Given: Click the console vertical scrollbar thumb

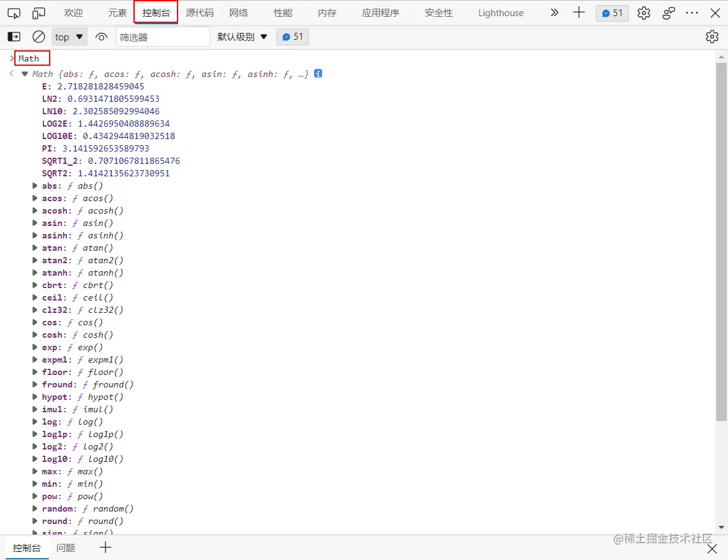Looking at the screenshot, I should tap(721, 242).
